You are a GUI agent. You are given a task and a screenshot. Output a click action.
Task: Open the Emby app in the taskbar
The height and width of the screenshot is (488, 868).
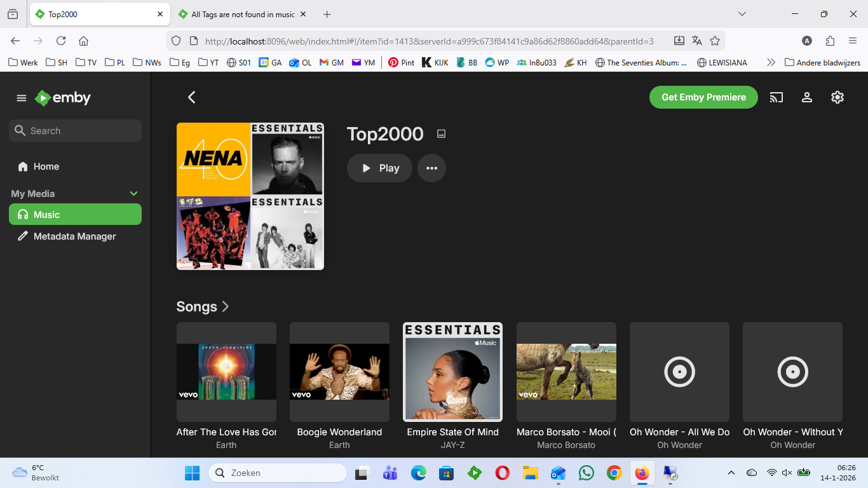click(474, 473)
